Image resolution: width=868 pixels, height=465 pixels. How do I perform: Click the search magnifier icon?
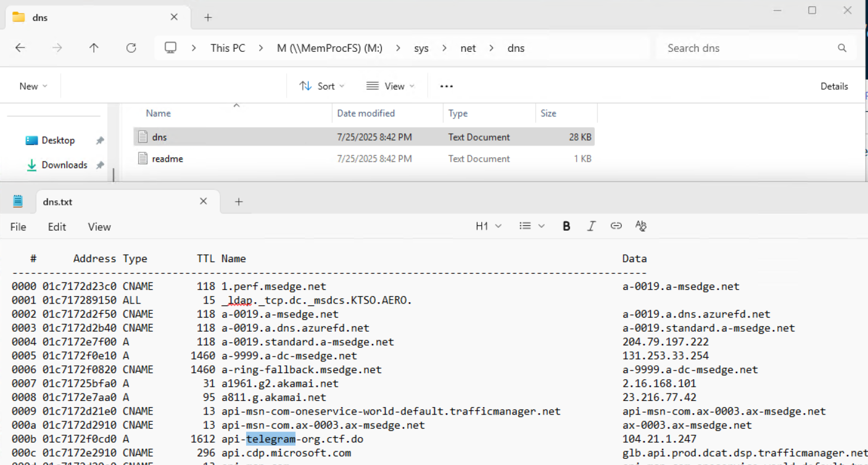[841, 48]
